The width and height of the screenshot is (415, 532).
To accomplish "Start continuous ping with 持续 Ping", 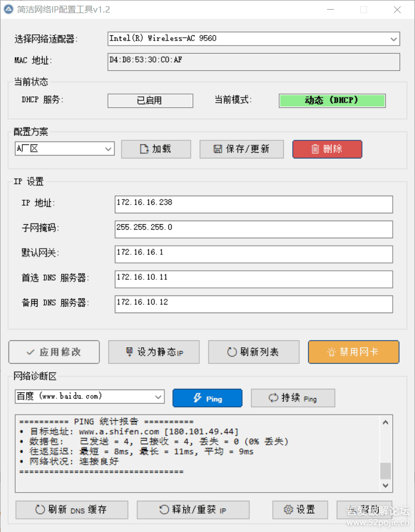I will coord(293,398).
